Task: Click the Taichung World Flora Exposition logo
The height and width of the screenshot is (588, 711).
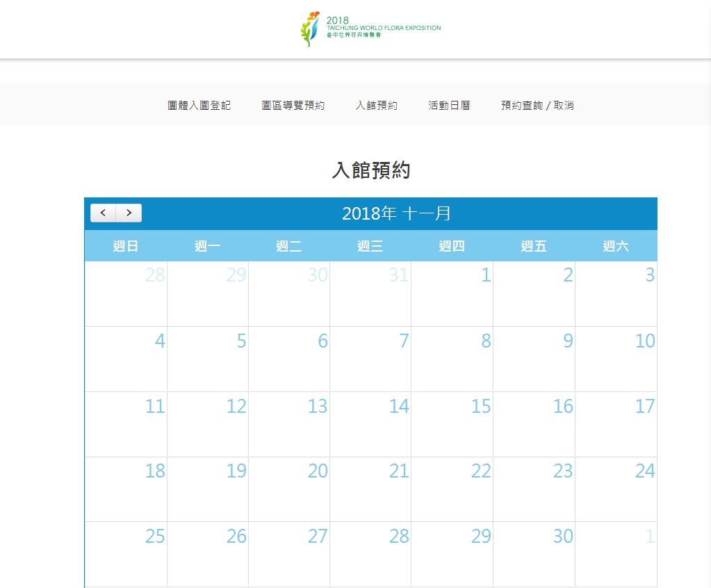Action: [x=370, y=29]
